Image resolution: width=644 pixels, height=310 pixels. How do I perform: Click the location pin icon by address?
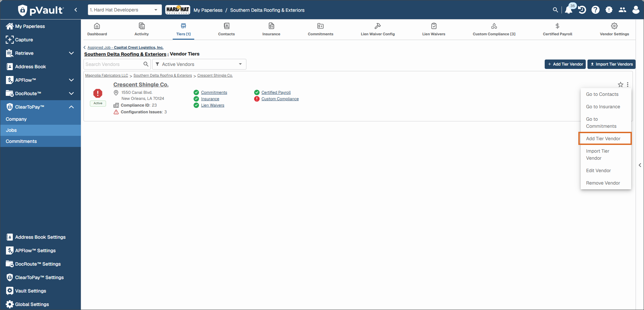(x=116, y=92)
